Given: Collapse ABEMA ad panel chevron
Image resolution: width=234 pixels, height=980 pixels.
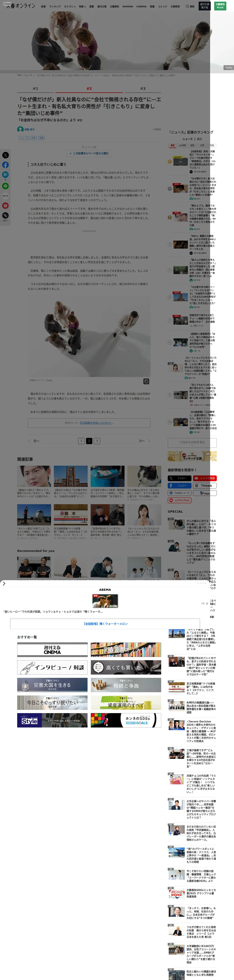Looking at the screenshot, I should pos(4,583).
